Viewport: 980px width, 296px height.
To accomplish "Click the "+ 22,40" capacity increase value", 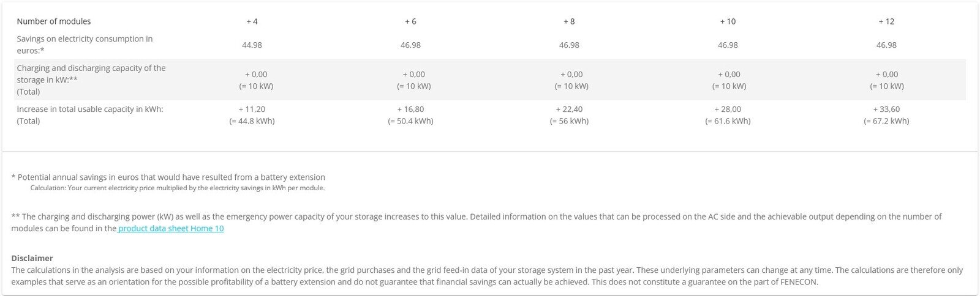I will (x=569, y=109).
